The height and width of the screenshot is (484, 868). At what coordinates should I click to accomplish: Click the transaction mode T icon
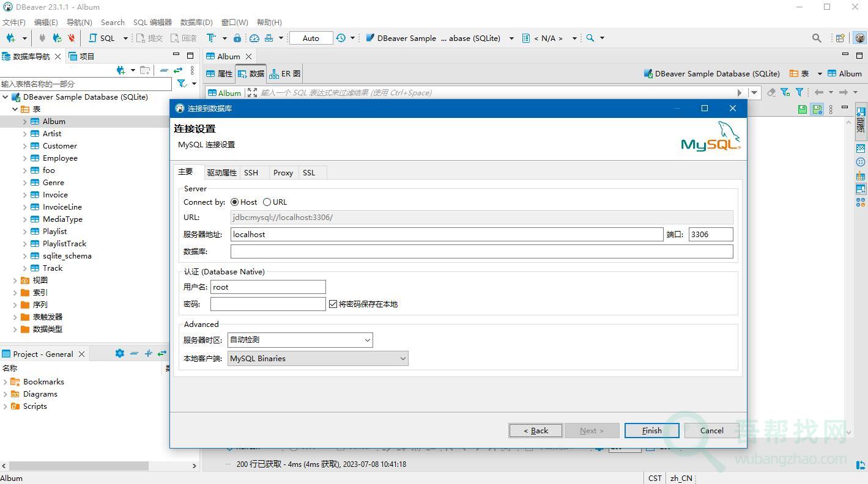pos(211,38)
